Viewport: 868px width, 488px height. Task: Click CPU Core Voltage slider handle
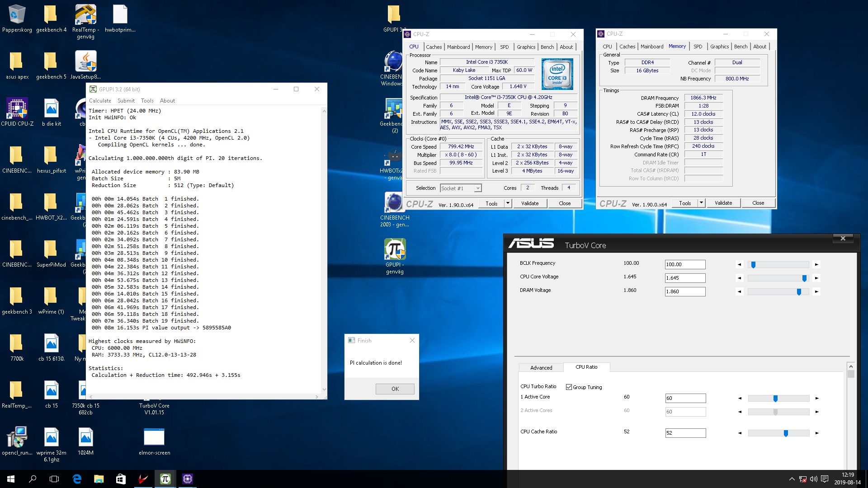point(804,278)
